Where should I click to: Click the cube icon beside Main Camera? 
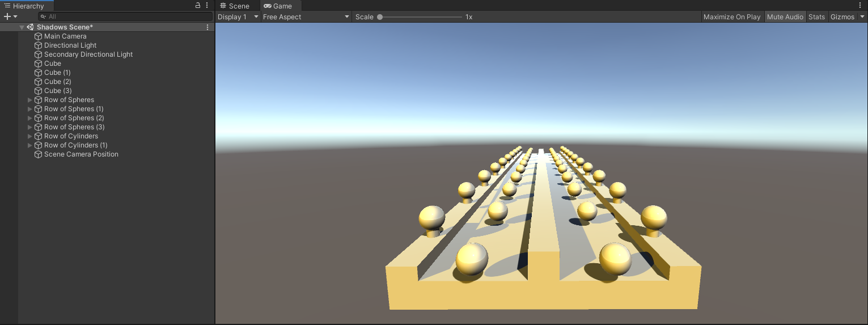click(x=39, y=36)
